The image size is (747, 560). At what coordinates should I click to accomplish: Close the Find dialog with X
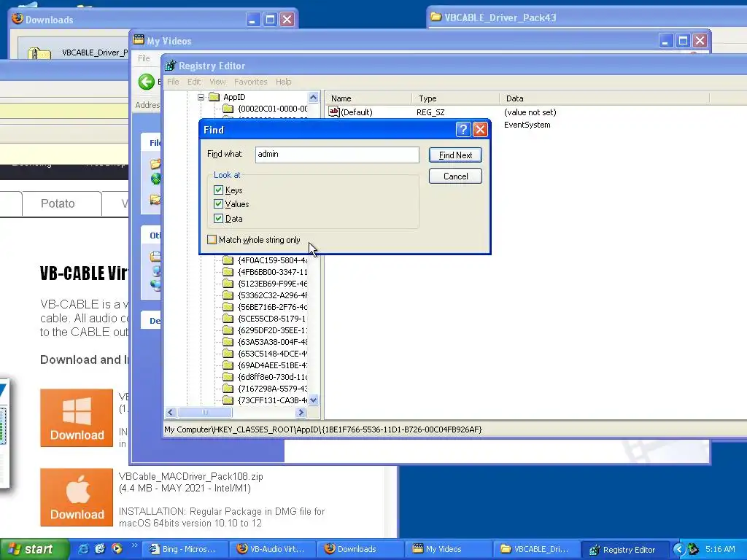click(480, 130)
